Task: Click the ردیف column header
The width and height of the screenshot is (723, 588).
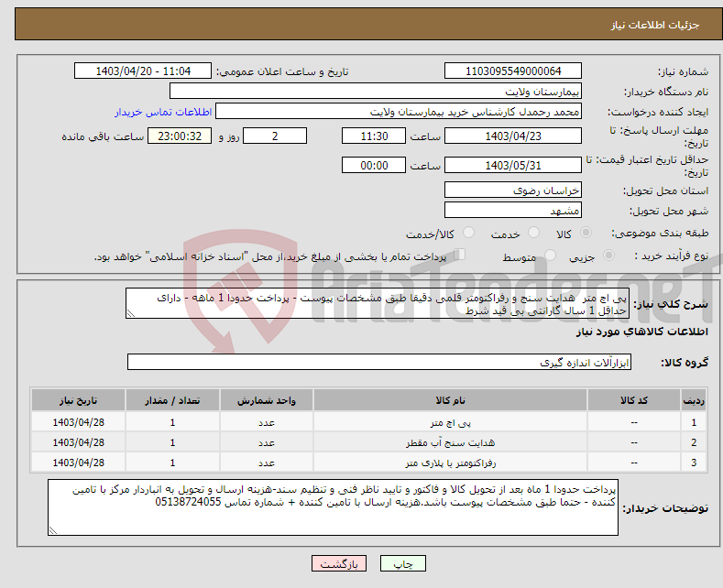Action: click(694, 400)
